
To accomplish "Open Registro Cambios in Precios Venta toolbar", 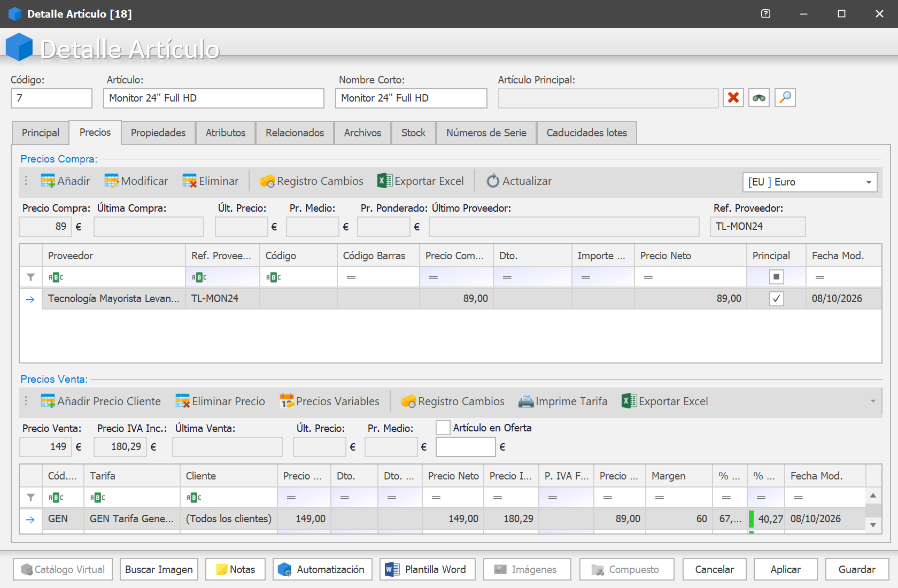I will pos(453,401).
